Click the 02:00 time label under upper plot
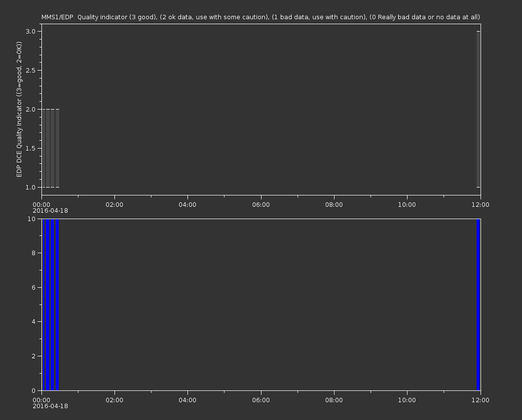522x420 pixels. point(114,204)
